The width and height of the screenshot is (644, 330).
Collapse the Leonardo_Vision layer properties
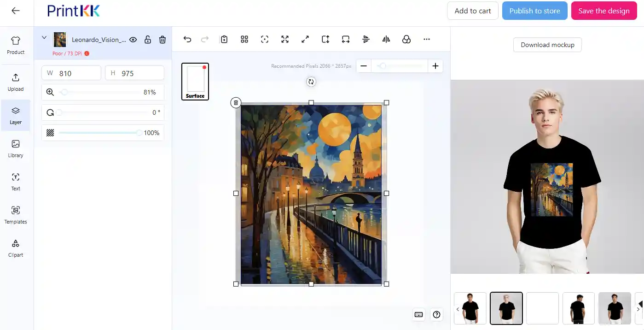coord(44,38)
